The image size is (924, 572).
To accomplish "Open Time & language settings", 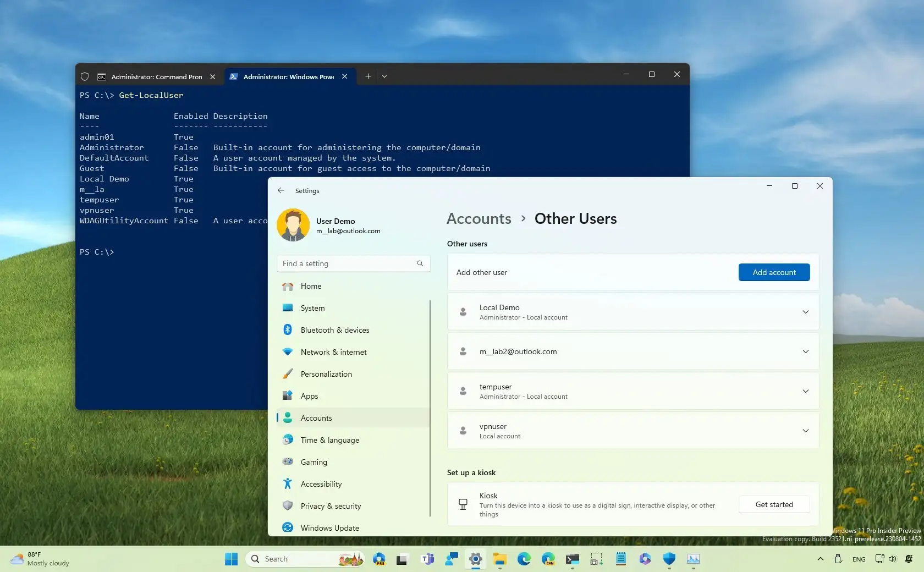I will coord(353,440).
